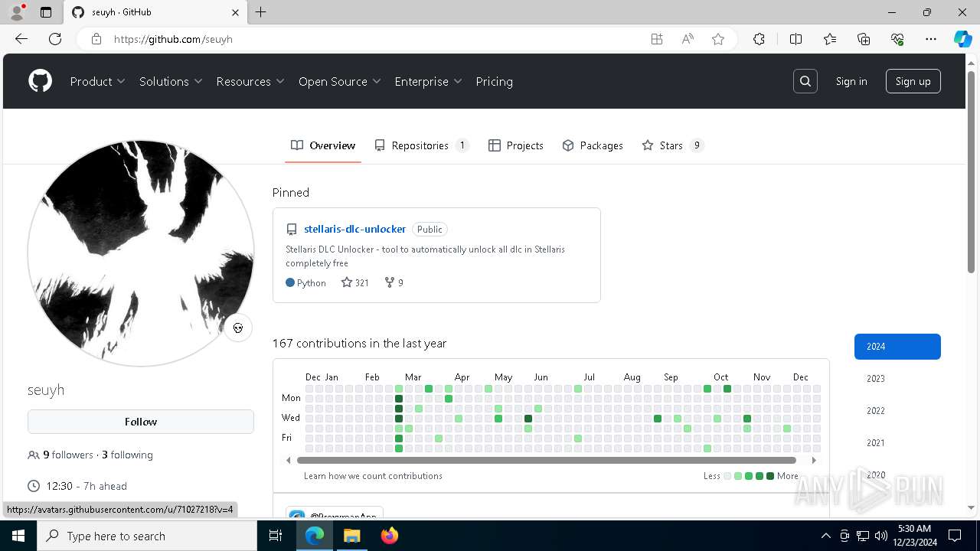980x551 pixels.
Task: Open stellaris-dlc-unlocker forks count
Action: pos(394,282)
